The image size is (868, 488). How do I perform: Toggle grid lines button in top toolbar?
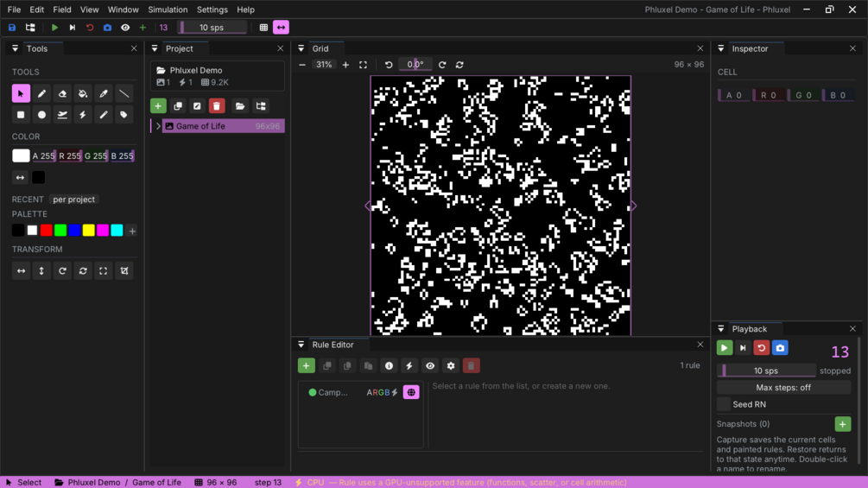pyautogui.click(x=263, y=27)
